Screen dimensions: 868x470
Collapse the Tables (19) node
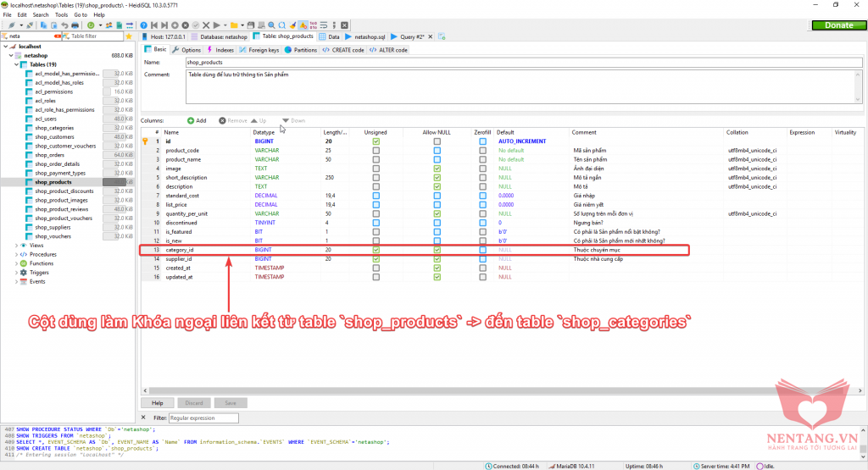click(17, 64)
